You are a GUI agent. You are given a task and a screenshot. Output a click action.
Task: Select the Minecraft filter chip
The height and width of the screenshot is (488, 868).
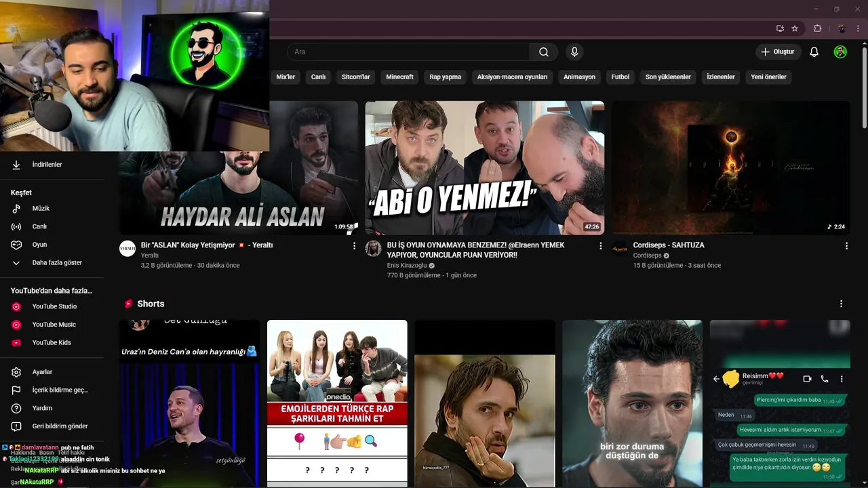click(400, 77)
